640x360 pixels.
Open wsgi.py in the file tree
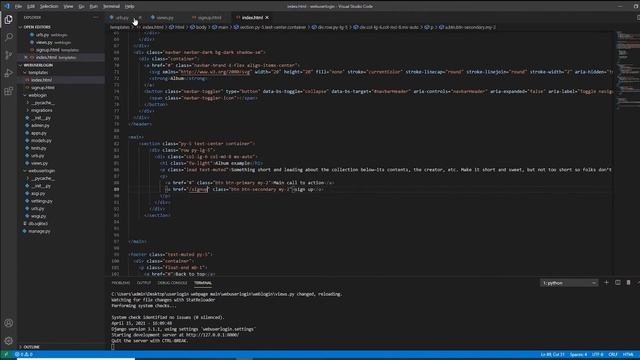tap(38, 216)
